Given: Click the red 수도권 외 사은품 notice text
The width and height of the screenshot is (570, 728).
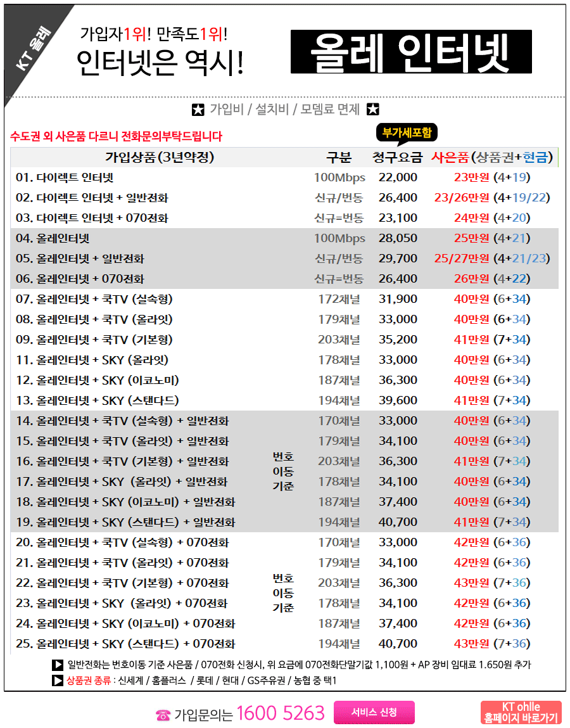Looking at the screenshot, I should click(x=116, y=136).
